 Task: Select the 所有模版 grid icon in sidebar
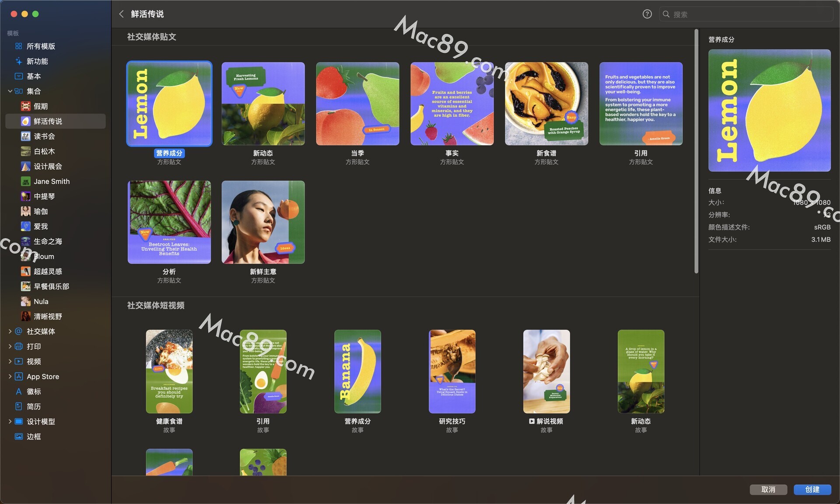[x=18, y=46]
